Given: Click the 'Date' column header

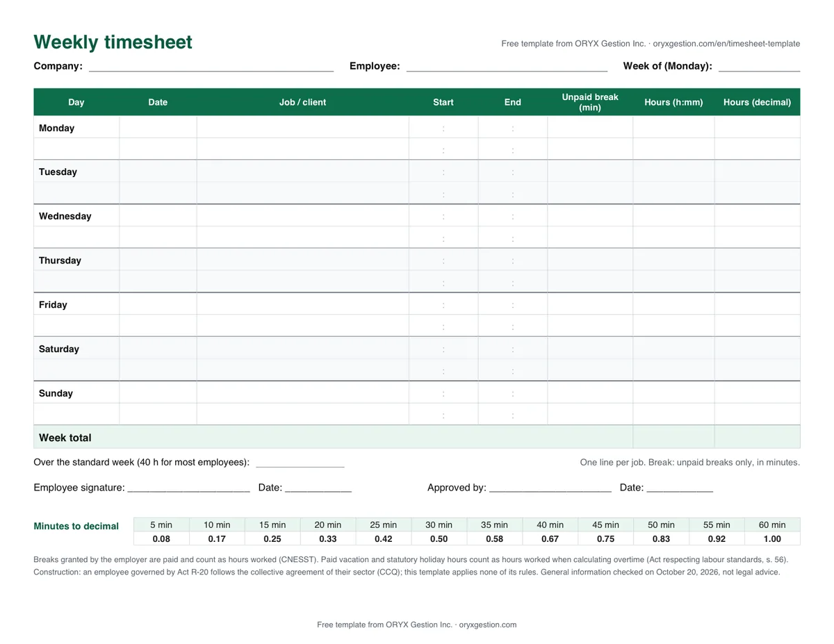Looking at the screenshot, I should 158,102.
